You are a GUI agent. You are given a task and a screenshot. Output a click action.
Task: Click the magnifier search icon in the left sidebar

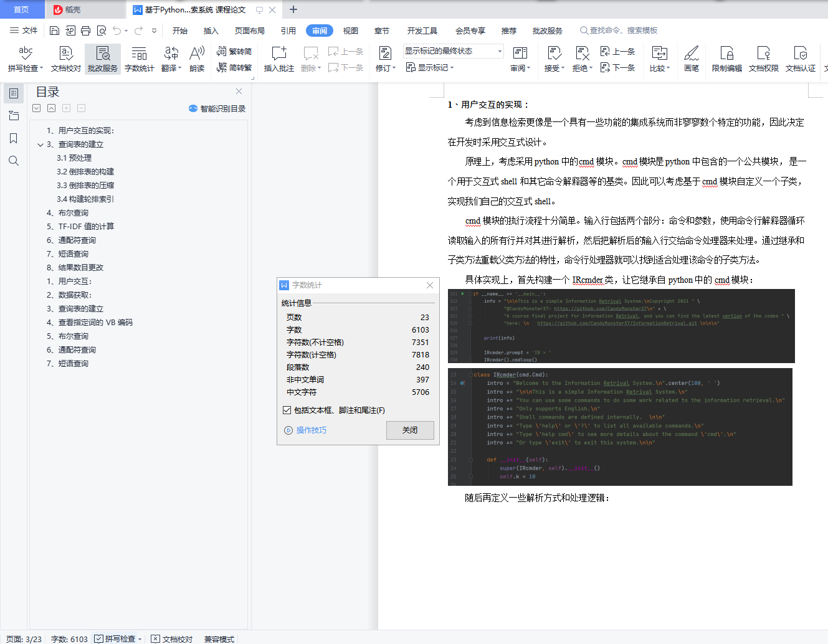[14, 161]
